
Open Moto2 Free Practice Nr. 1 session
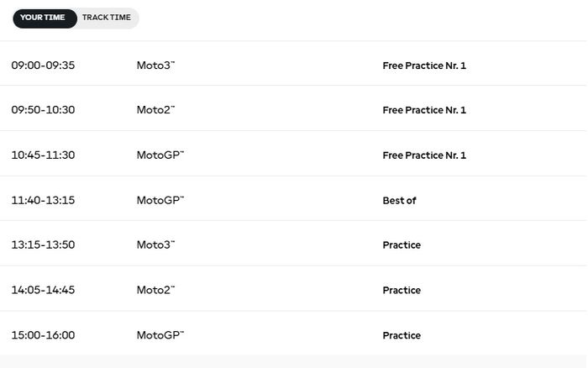(423, 110)
